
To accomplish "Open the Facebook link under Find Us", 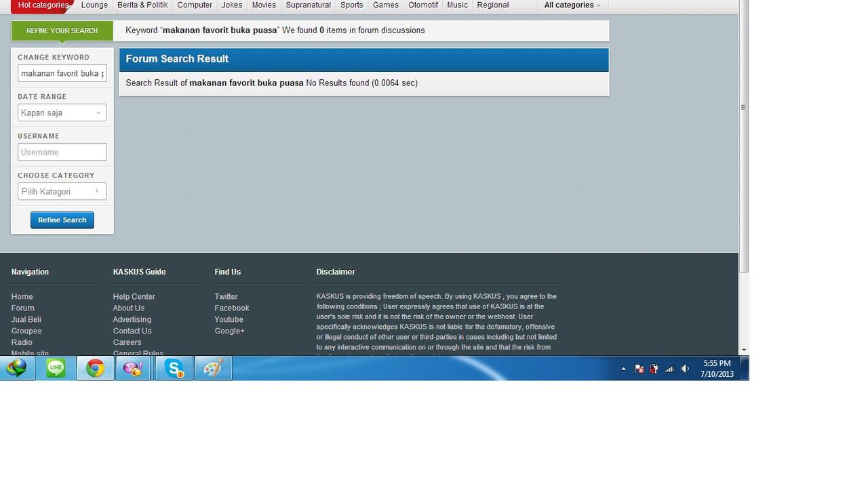I will point(232,308).
